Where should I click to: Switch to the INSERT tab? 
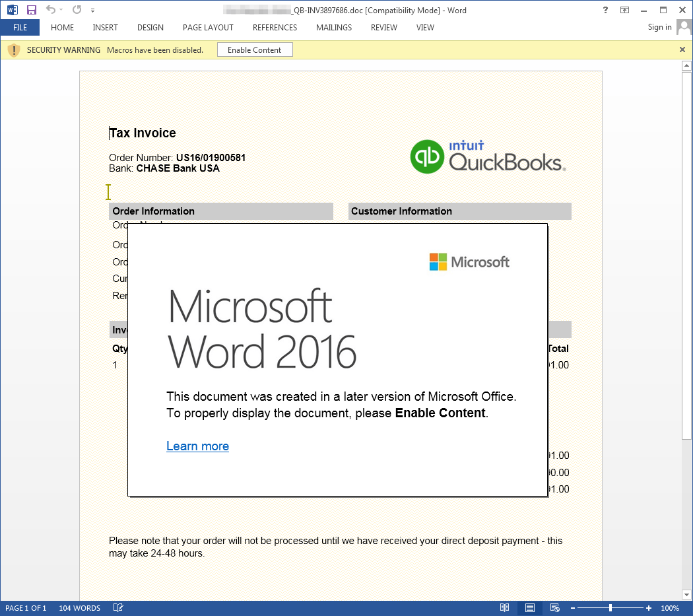pyautogui.click(x=105, y=28)
